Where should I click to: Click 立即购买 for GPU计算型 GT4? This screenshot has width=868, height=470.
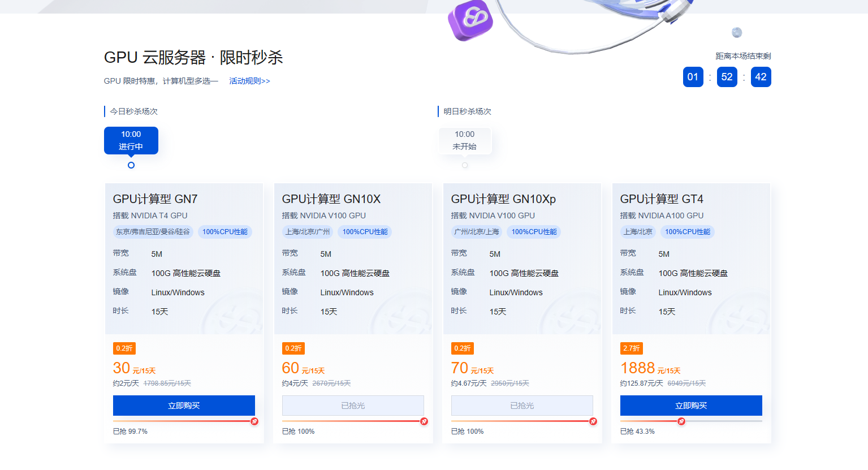click(691, 406)
